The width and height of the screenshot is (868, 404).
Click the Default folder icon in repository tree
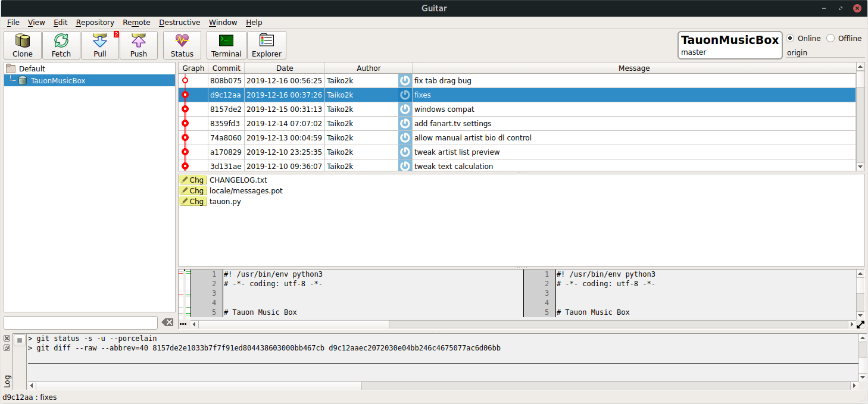click(x=11, y=68)
